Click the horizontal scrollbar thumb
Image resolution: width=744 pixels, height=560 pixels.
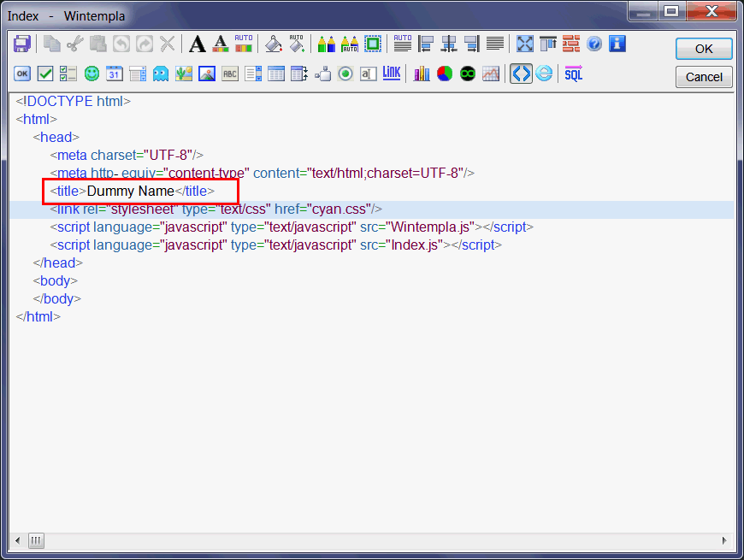[36, 540]
